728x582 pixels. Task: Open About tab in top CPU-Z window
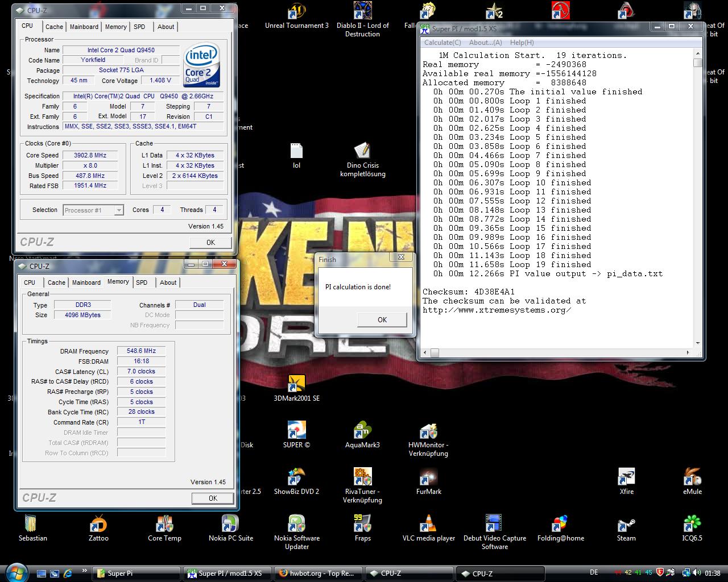tap(166, 27)
